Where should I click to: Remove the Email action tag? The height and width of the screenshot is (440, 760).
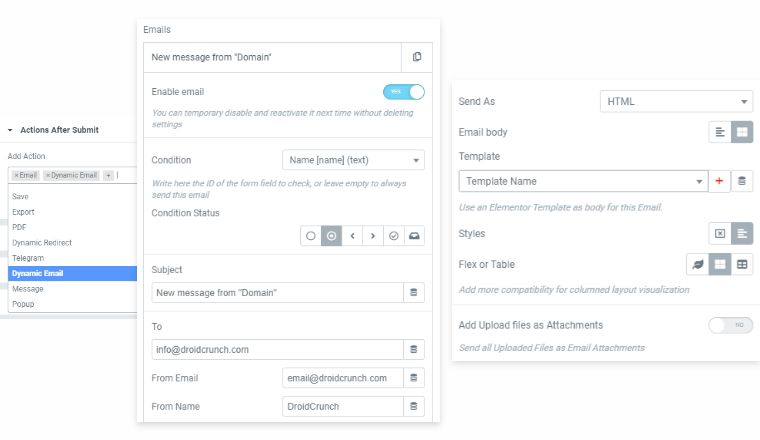[16, 175]
